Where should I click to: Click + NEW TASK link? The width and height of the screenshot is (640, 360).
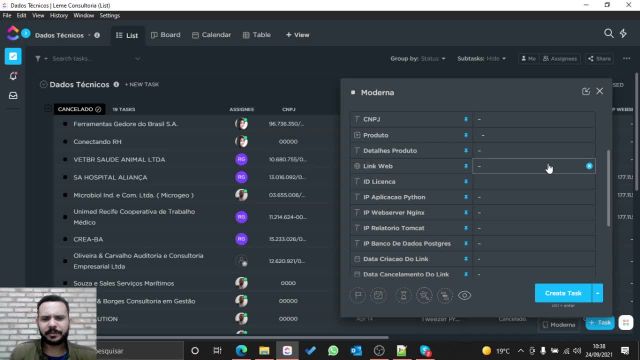[x=142, y=84]
